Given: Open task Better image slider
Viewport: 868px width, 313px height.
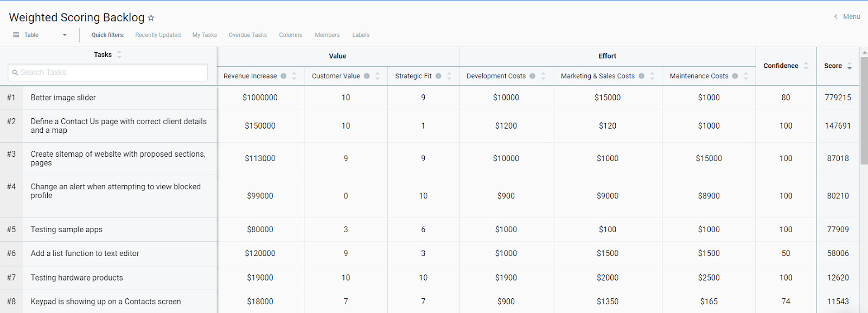Looking at the screenshot, I should click(63, 98).
